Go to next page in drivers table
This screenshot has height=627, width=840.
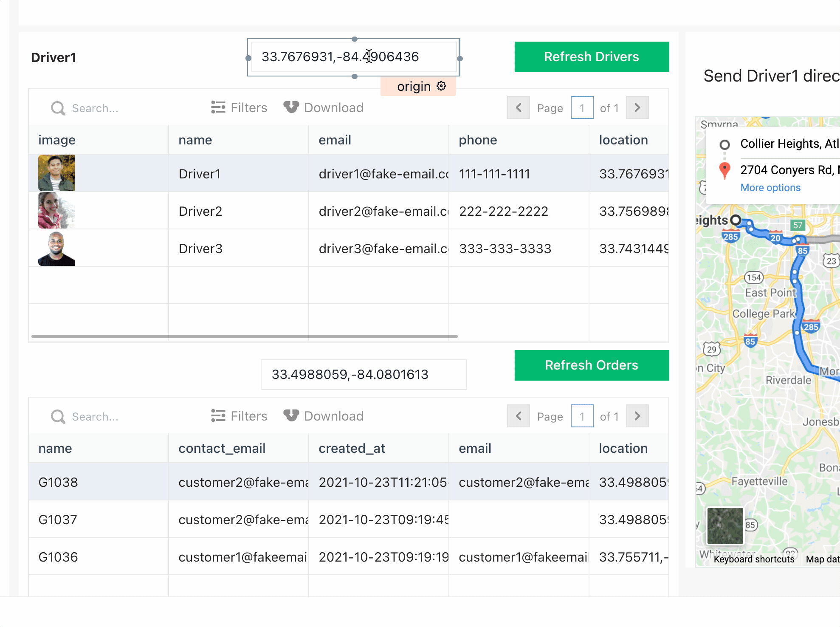coord(637,108)
